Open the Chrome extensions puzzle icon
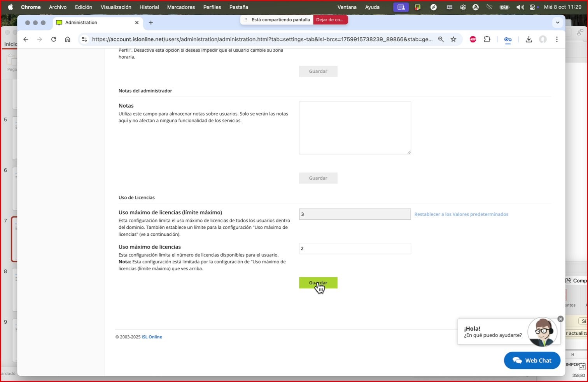The height and width of the screenshot is (382, 588). 487,39
